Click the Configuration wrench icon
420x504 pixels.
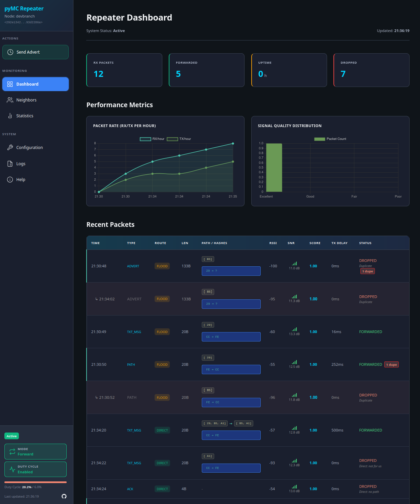pyautogui.click(x=10, y=147)
